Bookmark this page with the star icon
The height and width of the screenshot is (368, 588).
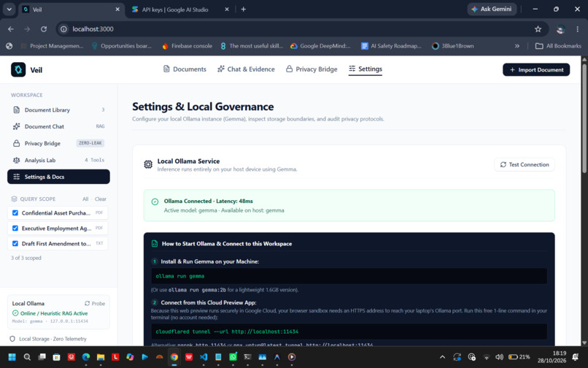(538, 29)
